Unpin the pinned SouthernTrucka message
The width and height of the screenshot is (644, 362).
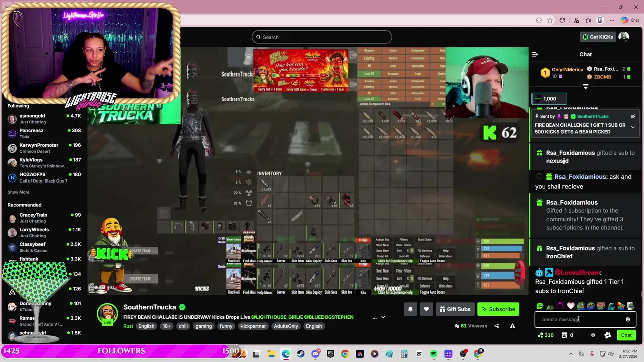pyautogui.click(x=633, y=116)
